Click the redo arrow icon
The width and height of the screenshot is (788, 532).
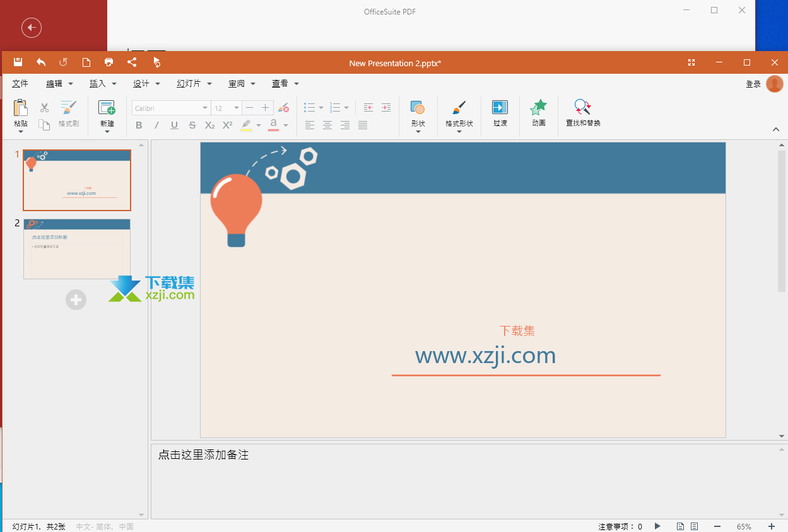(63, 62)
